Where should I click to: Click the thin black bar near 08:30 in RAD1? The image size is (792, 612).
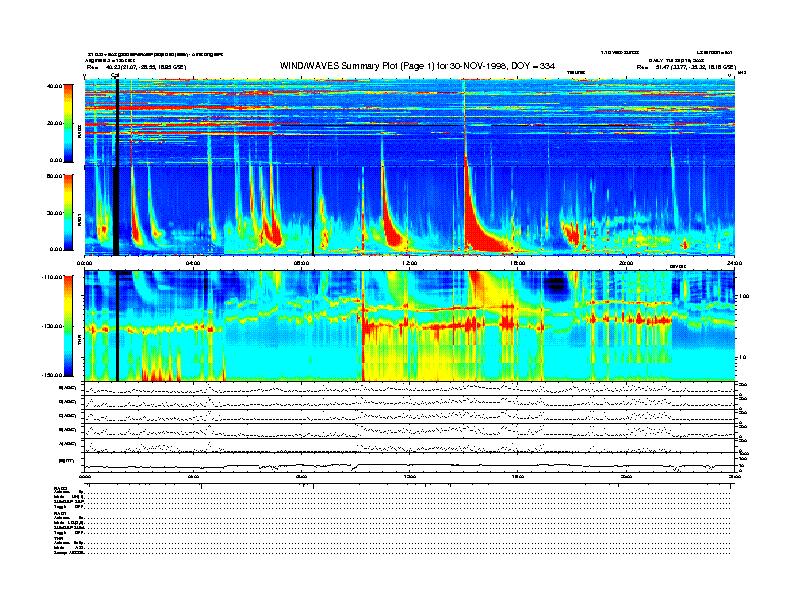[x=313, y=211]
